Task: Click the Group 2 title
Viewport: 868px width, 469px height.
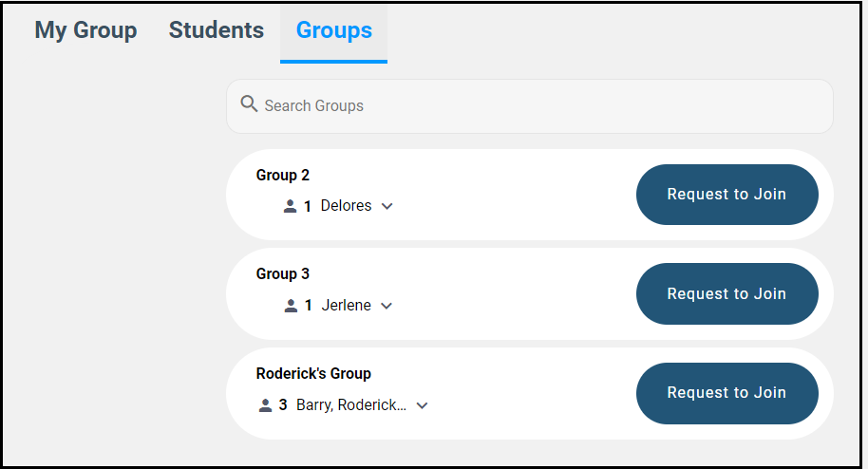Action: pyautogui.click(x=283, y=176)
